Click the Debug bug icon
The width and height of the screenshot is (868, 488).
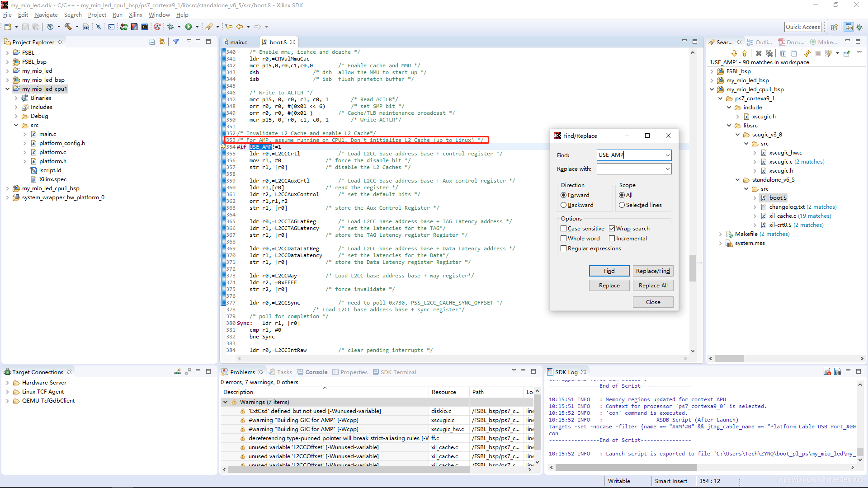[171, 27]
